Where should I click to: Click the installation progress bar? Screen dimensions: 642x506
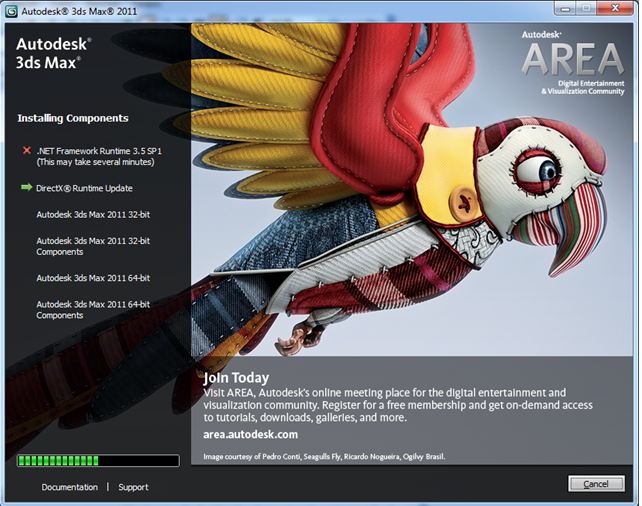[x=98, y=461]
